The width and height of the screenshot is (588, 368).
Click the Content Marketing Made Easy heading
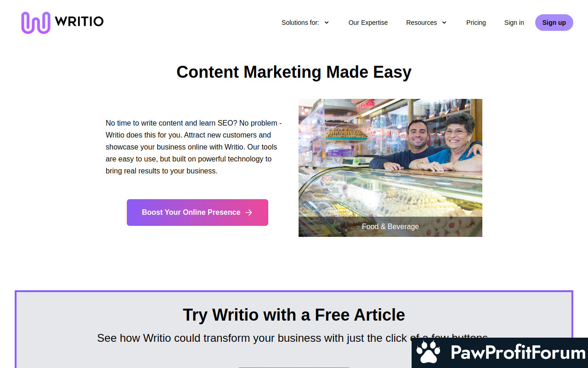[294, 72]
